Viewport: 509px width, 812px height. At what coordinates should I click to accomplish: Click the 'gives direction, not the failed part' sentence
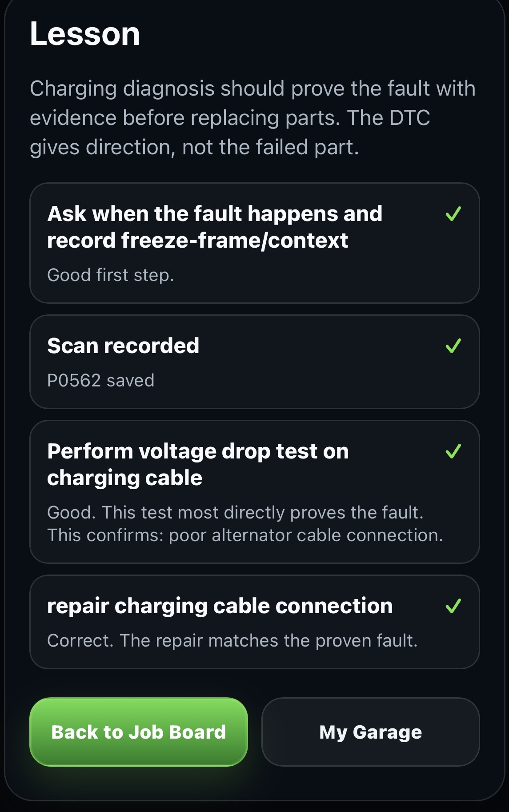(194, 147)
